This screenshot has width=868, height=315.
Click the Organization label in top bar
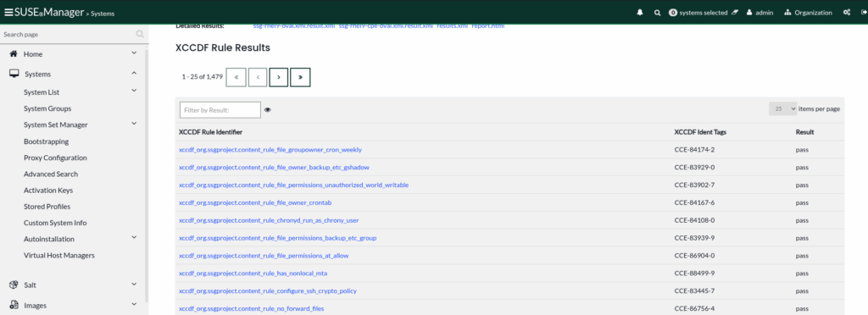[813, 13]
